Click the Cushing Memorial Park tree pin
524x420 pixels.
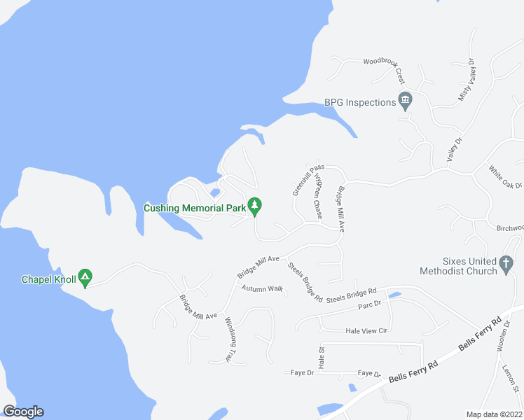pos(255,206)
